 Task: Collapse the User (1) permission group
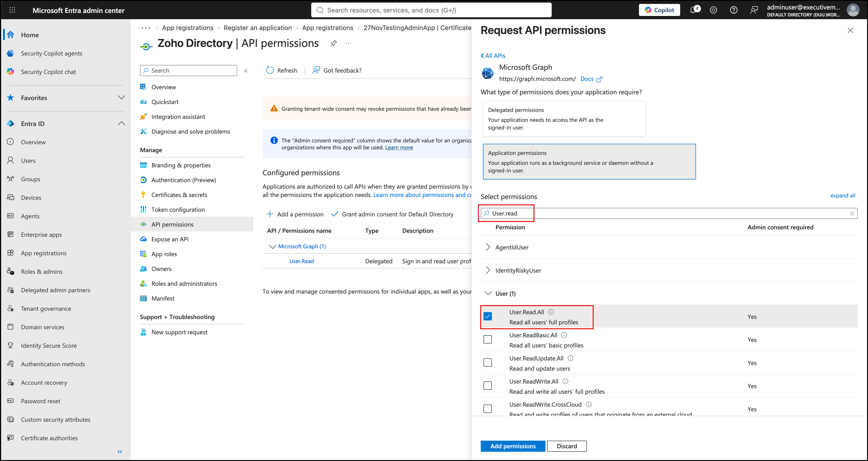(488, 293)
